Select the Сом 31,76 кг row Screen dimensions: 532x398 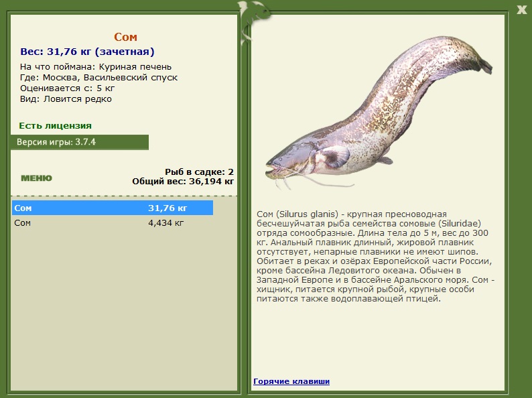[x=112, y=208]
